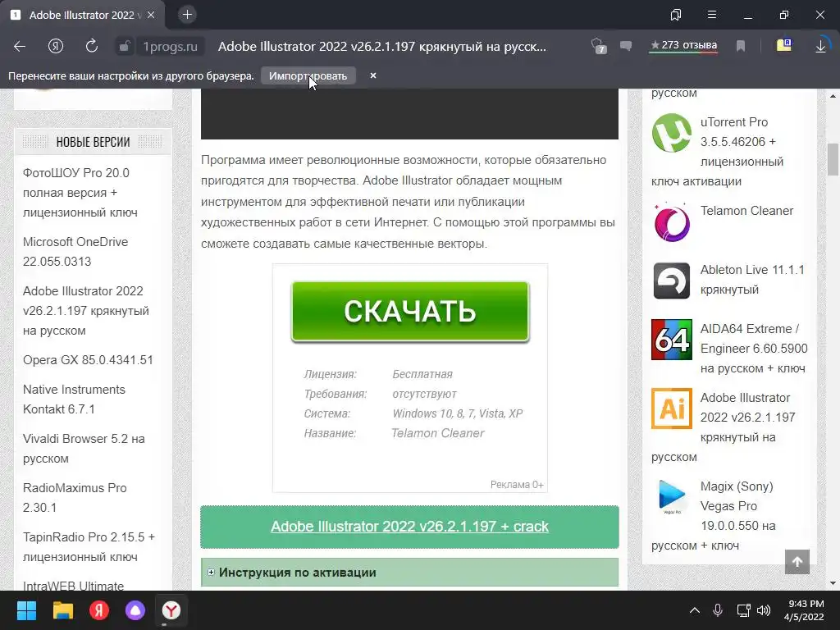Open Microsoft OneDrive 22.055.0313 link
The width and height of the screenshot is (840, 630).
75,252
